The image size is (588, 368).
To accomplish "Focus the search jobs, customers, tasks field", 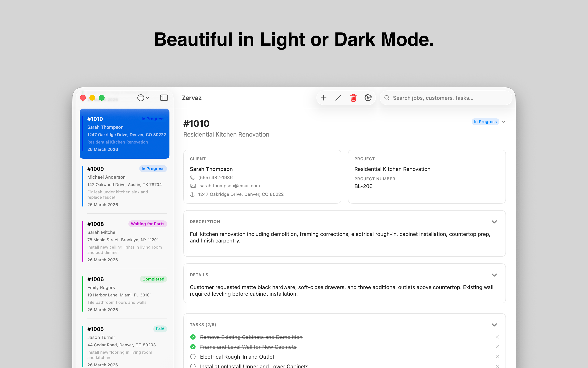I will (446, 98).
